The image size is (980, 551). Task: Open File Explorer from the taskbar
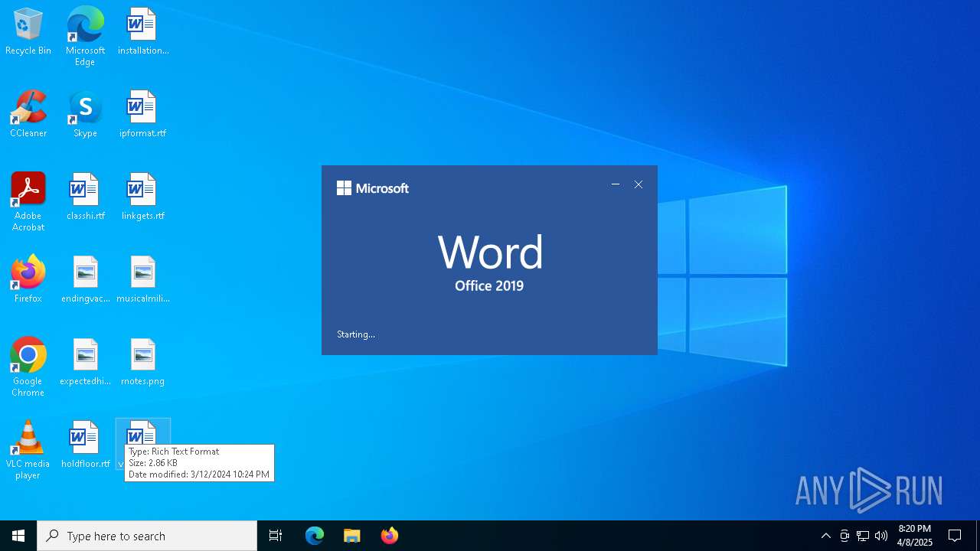click(351, 536)
